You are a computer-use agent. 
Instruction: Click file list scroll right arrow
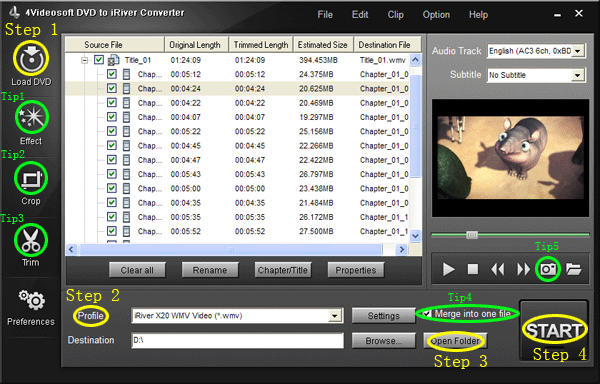pos(401,249)
